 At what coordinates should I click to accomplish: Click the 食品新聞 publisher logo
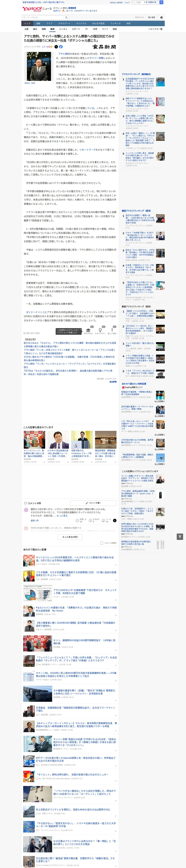pos(104,47)
